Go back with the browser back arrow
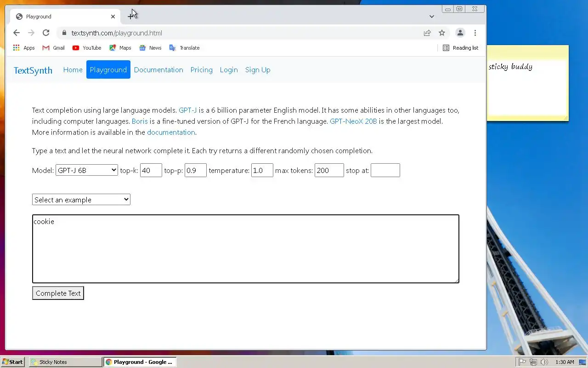 (17, 33)
